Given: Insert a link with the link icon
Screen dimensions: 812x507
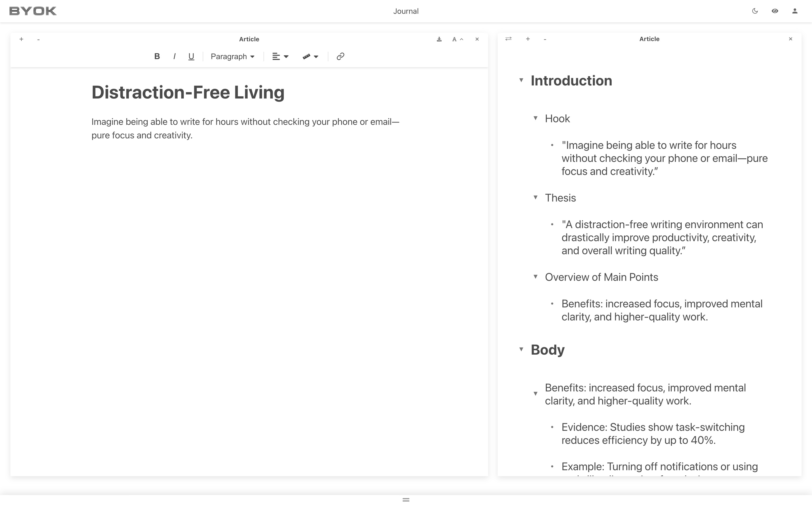Looking at the screenshot, I should pyautogui.click(x=340, y=56).
